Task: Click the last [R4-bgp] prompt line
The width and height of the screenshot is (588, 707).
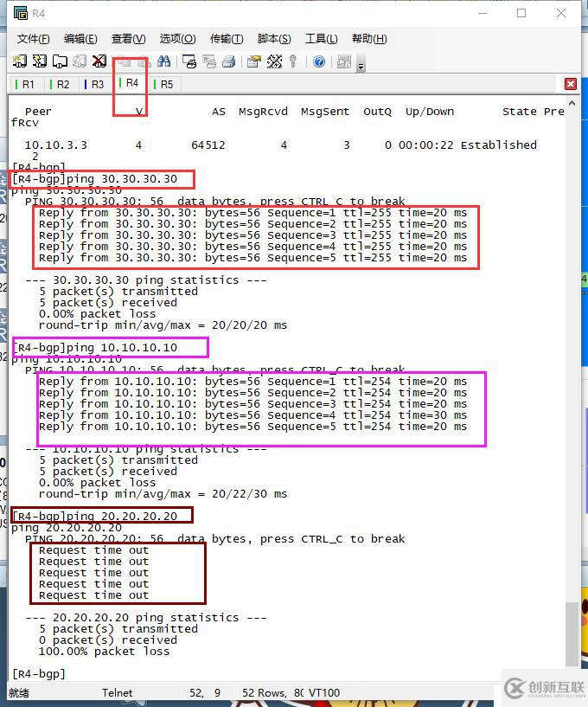Action: pos(39,673)
